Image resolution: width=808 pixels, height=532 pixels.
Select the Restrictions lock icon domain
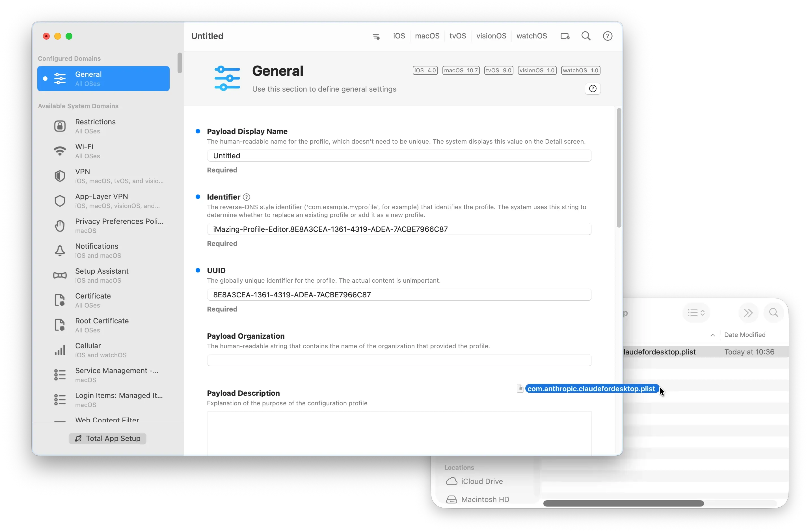60,126
